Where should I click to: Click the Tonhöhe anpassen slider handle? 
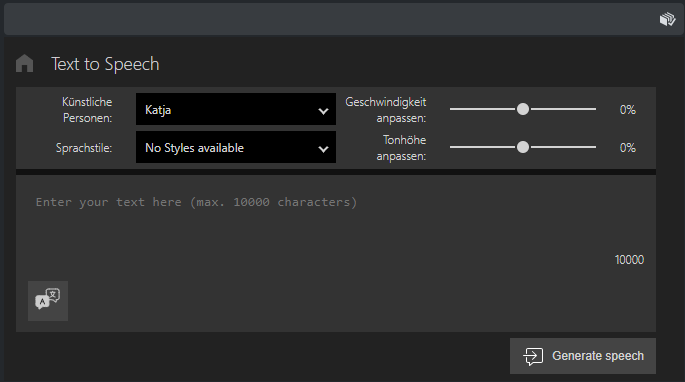pos(523,147)
